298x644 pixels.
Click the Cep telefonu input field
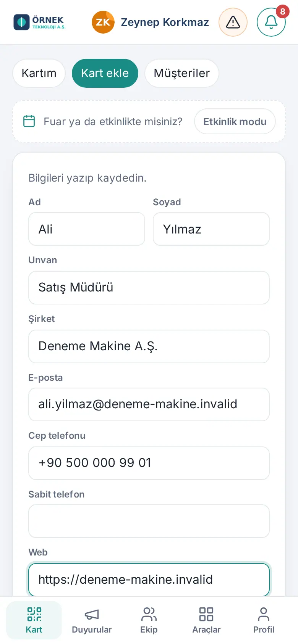[149, 463]
